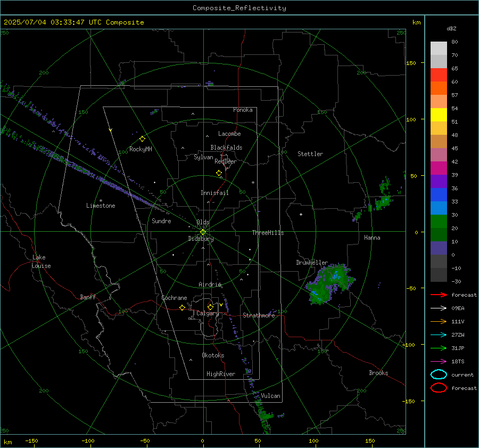Click the Drumheller city label

312,263
